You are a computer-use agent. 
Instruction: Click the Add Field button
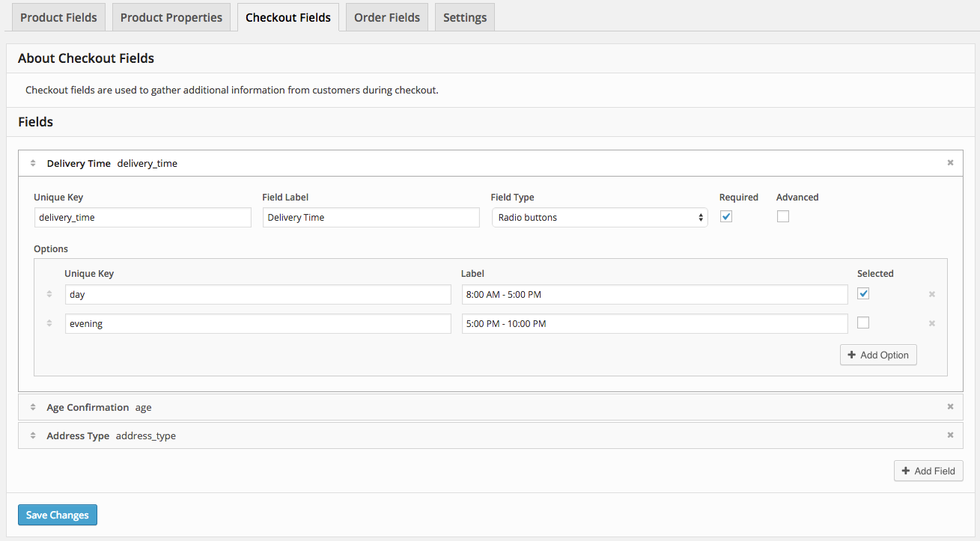click(928, 471)
